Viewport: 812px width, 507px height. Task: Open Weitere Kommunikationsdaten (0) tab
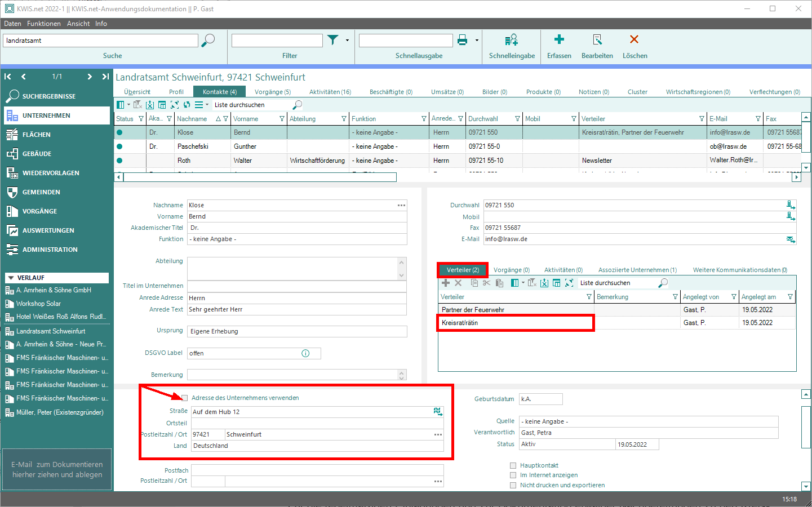tap(740, 270)
